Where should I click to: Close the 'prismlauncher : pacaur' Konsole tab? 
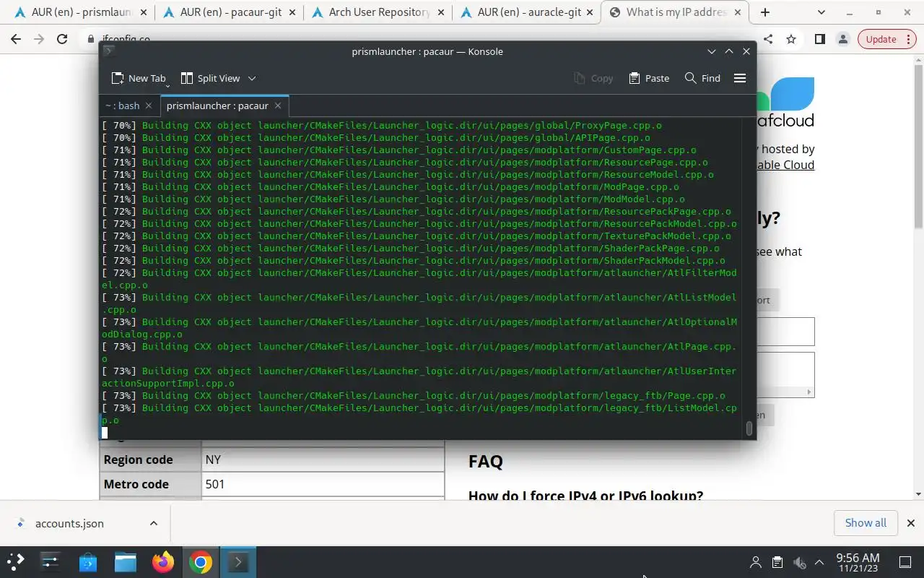(278, 105)
